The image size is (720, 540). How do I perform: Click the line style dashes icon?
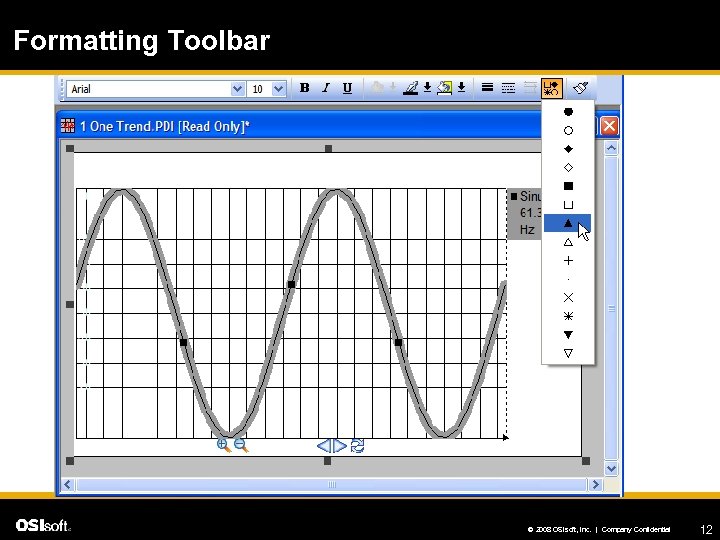(x=508, y=87)
